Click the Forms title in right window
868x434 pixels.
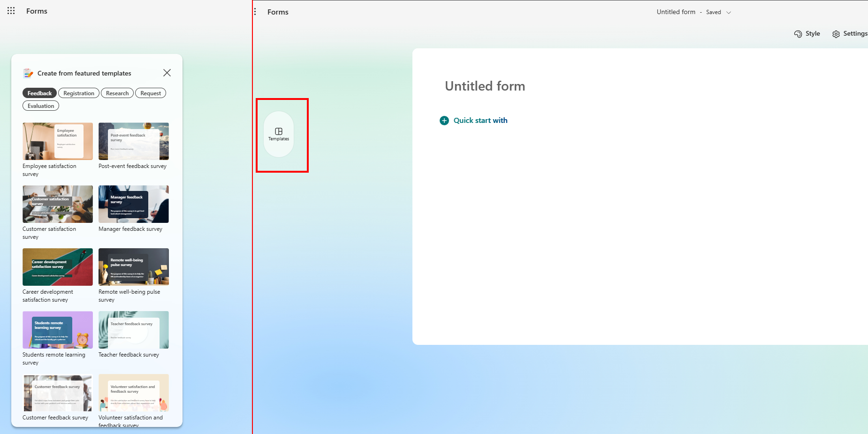[278, 12]
